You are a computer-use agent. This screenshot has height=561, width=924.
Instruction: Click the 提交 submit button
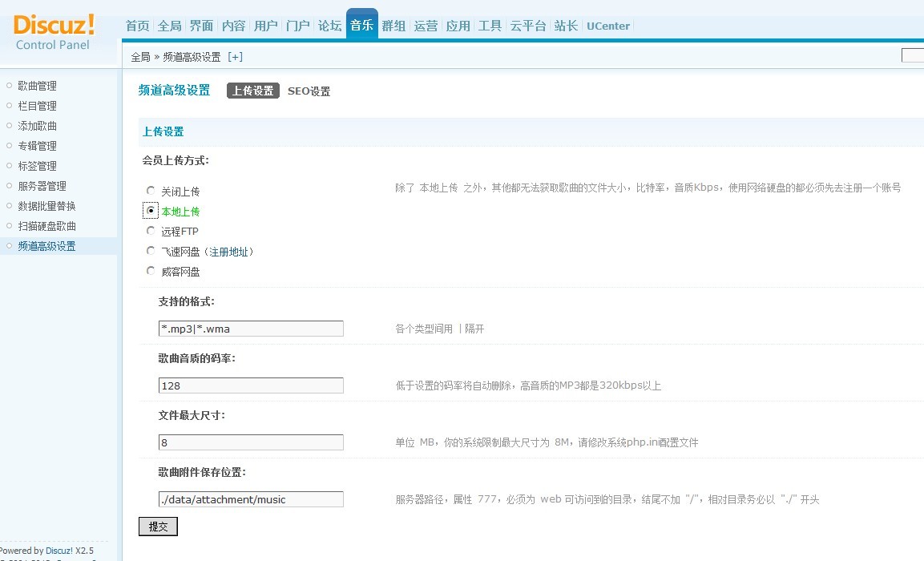point(158,527)
